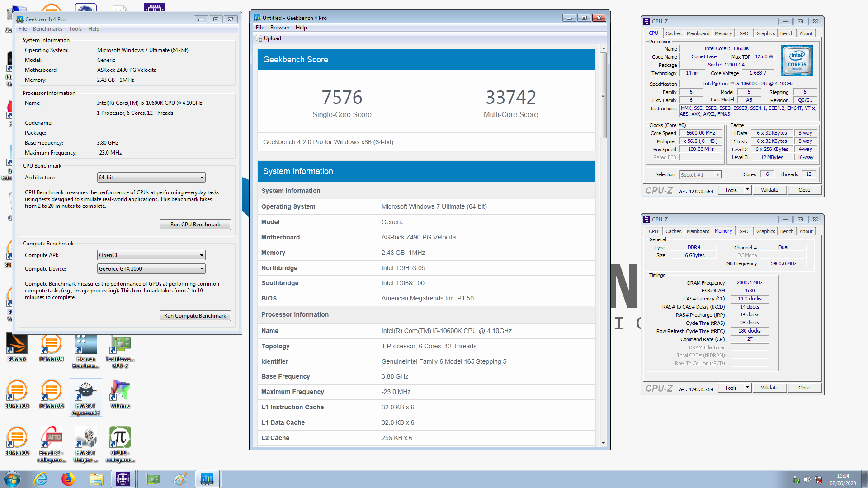Image resolution: width=868 pixels, height=488 pixels.
Task: Open the PCMark05 desktop shortcut
Action: 51,394
